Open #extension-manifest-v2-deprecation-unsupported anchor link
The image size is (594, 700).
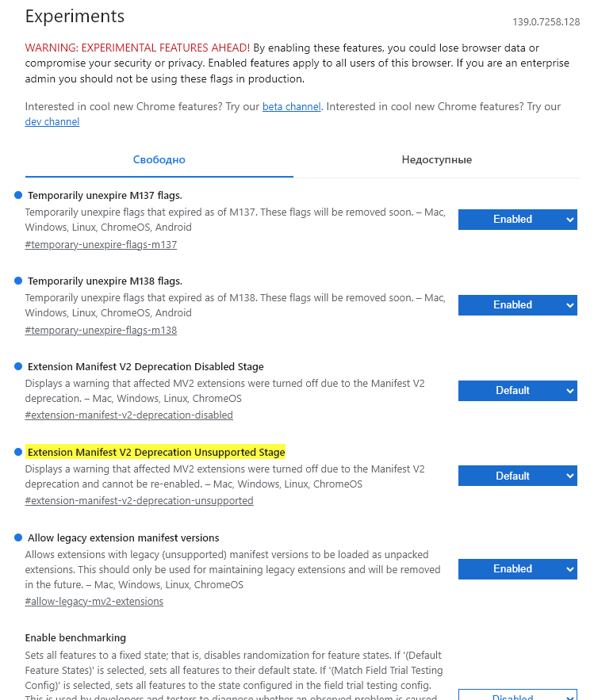click(140, 501)
